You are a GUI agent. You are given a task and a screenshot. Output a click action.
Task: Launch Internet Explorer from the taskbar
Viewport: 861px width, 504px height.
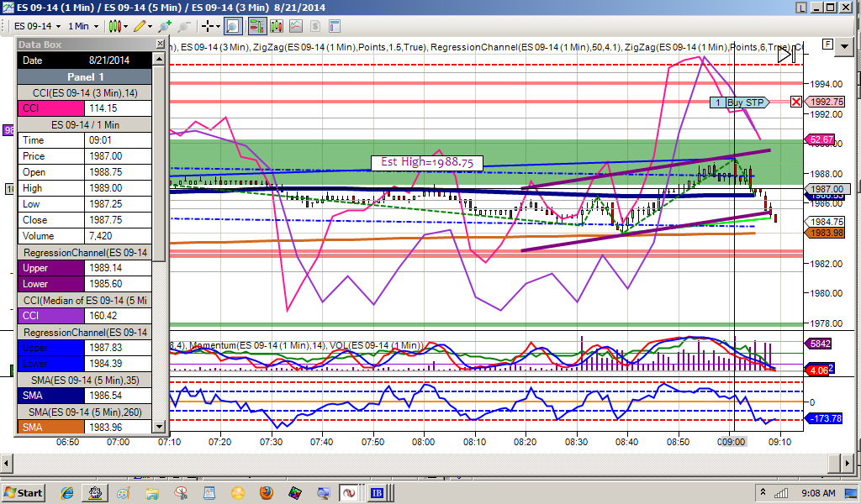point(67,492)
